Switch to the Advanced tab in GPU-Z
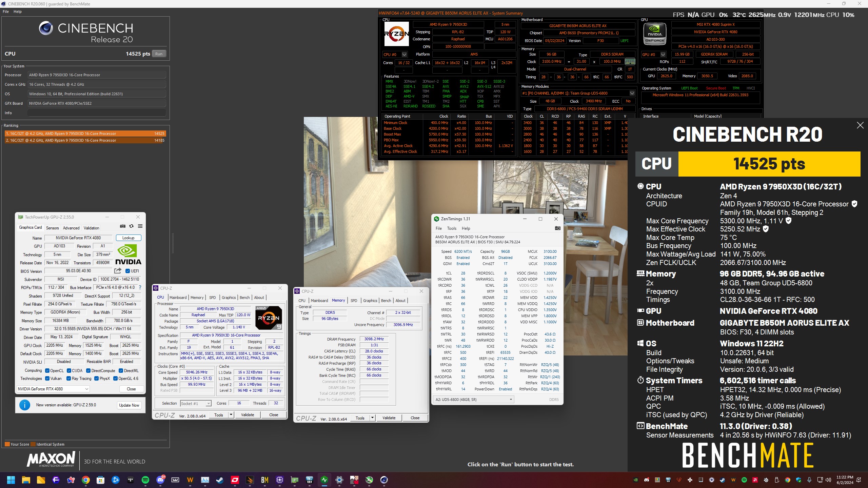The height and width of the screenshot is (488, 868). click(71, 228)
